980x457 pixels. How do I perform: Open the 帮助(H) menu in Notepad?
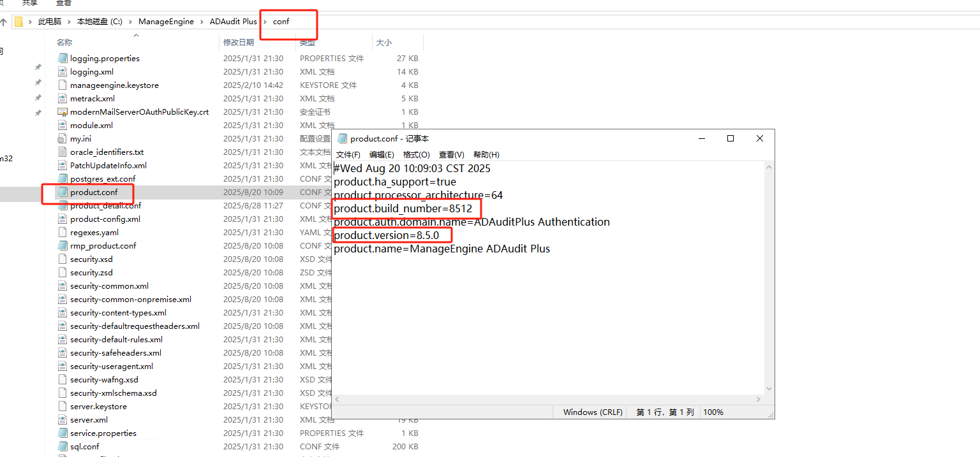(486, 155)
